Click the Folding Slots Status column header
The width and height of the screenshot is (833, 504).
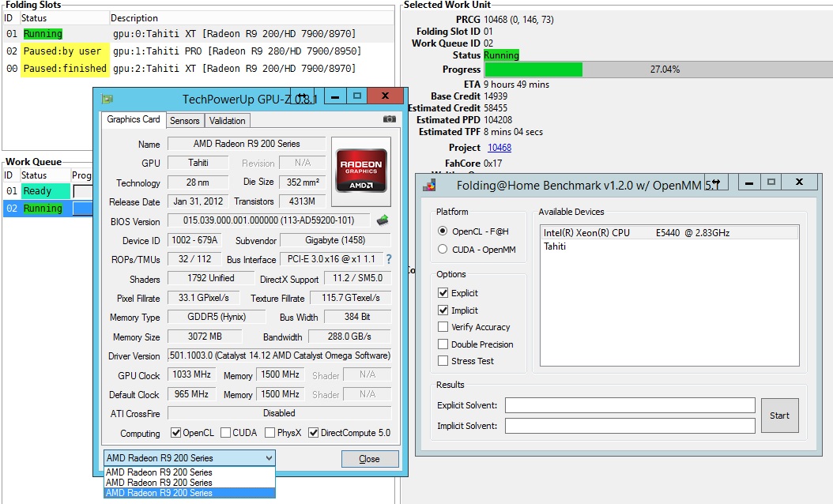coord(64,18)
